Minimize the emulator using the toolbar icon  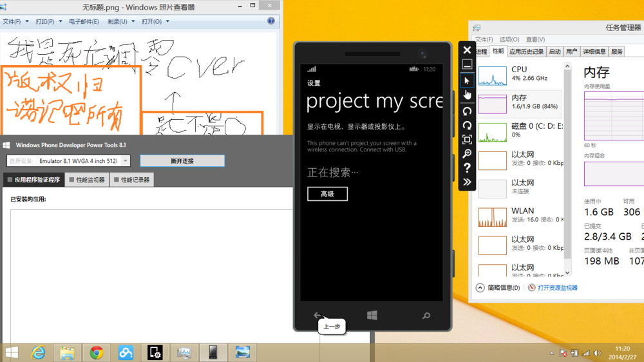coord(467,64)
